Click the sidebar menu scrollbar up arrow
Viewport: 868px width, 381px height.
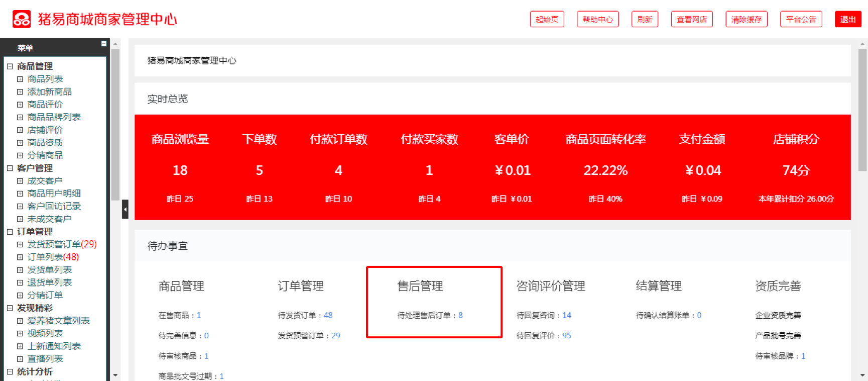pos(115,44)
